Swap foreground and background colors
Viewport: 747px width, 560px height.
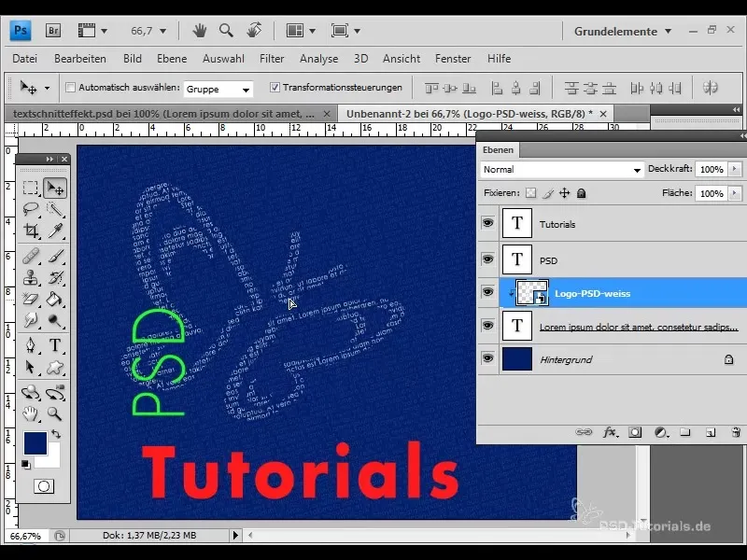(56, 434)
